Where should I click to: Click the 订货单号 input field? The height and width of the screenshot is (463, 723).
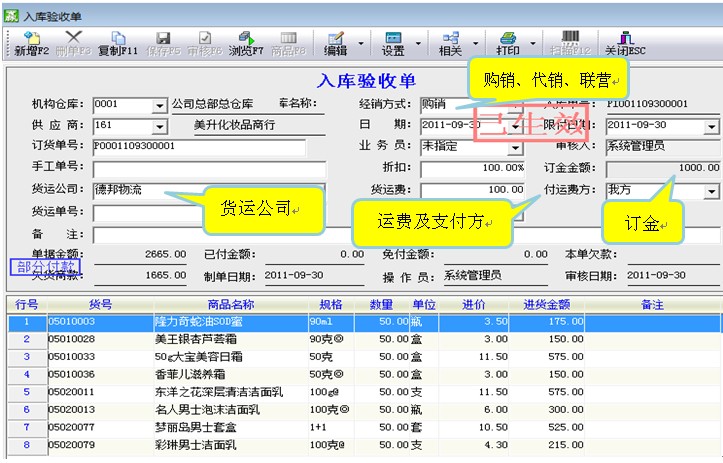[198, 147]
